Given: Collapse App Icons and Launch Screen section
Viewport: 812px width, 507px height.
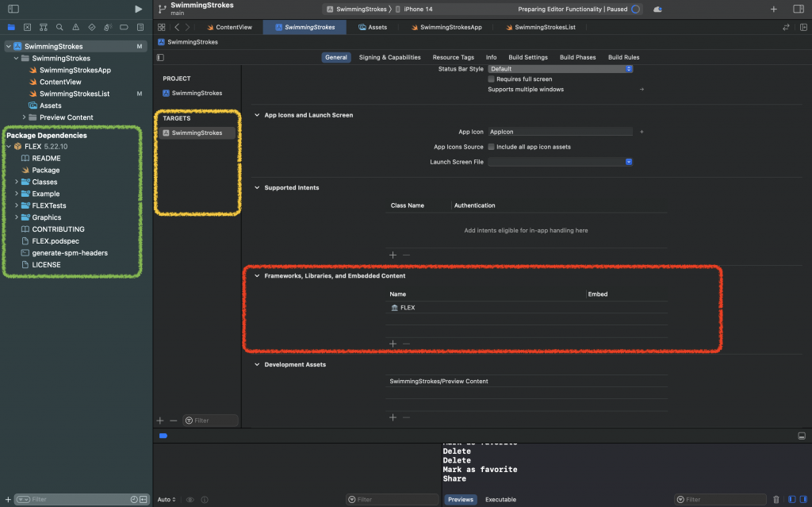Looking at the screenshot, I should tap(257, 115).
